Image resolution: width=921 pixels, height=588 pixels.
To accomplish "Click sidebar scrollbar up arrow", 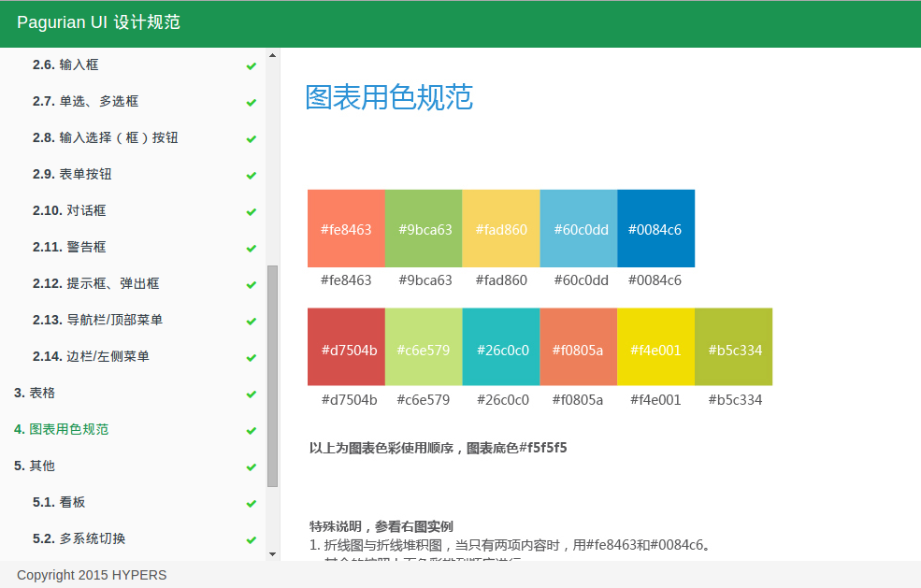I will (272, 55).
